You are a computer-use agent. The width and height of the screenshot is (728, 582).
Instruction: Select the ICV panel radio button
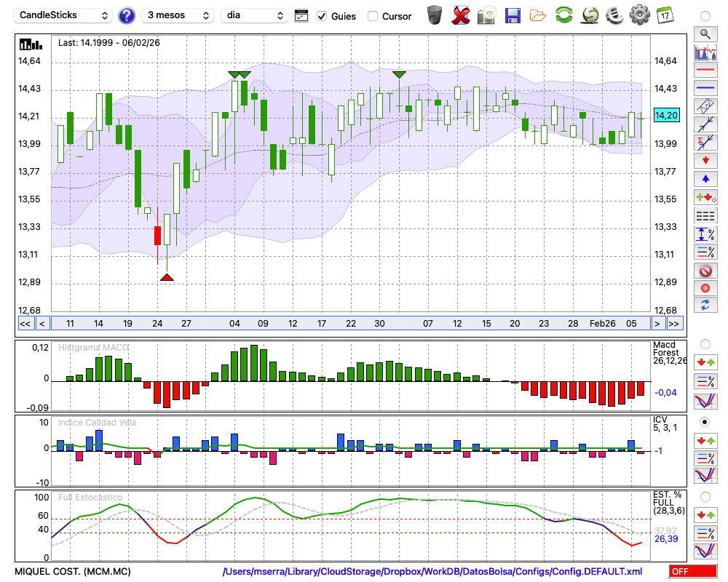click(705, 422)
